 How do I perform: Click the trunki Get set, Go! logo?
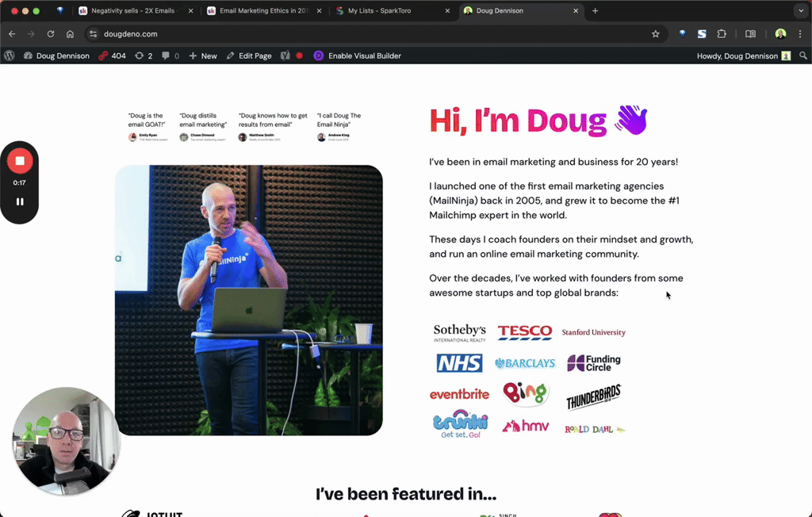tap(461, 423)
